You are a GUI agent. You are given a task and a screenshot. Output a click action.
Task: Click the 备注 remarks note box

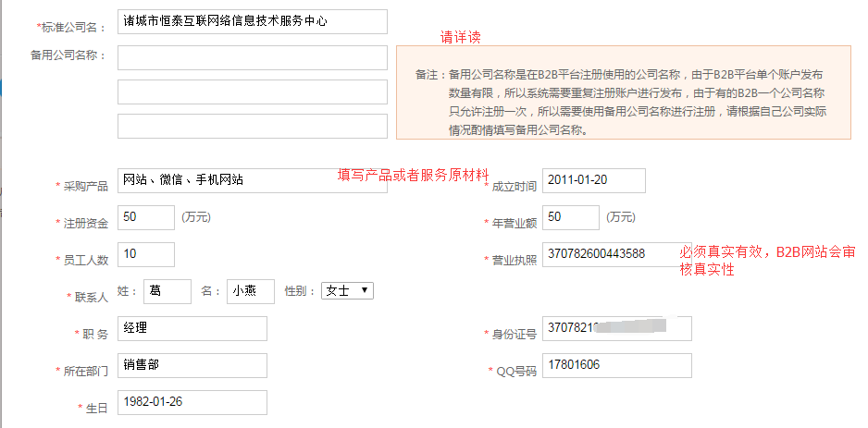tap(623, 92)
